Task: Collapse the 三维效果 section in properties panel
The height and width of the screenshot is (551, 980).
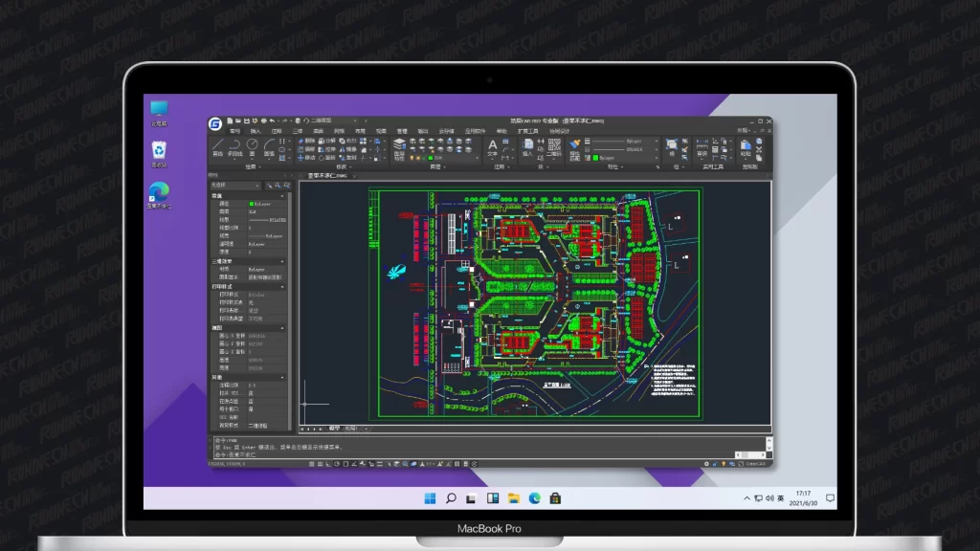Action: coord(282,261)
